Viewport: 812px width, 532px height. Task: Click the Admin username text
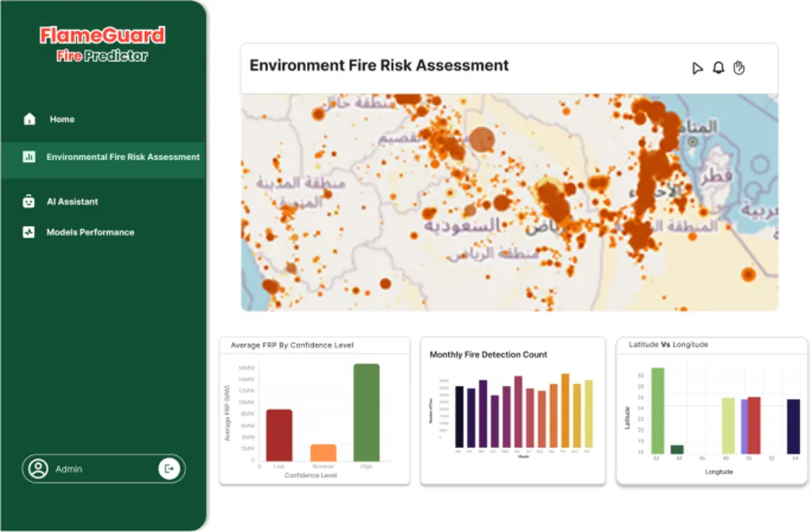tap(69, 469)
